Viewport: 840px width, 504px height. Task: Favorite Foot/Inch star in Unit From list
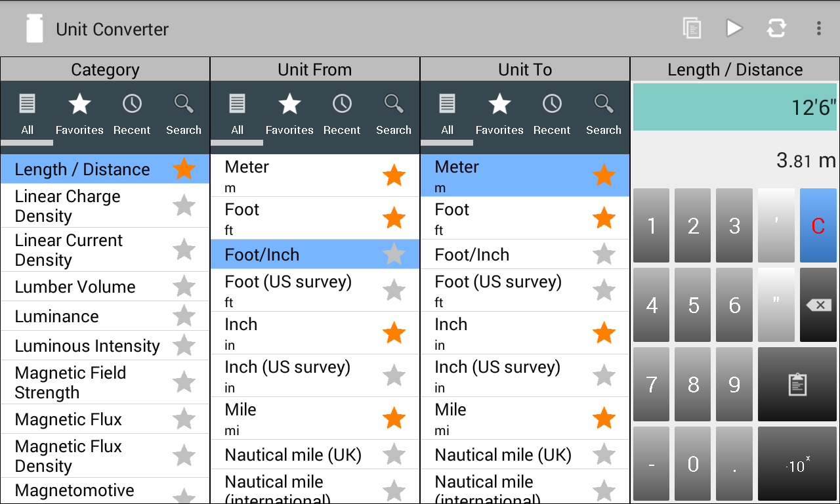point(394,254)
